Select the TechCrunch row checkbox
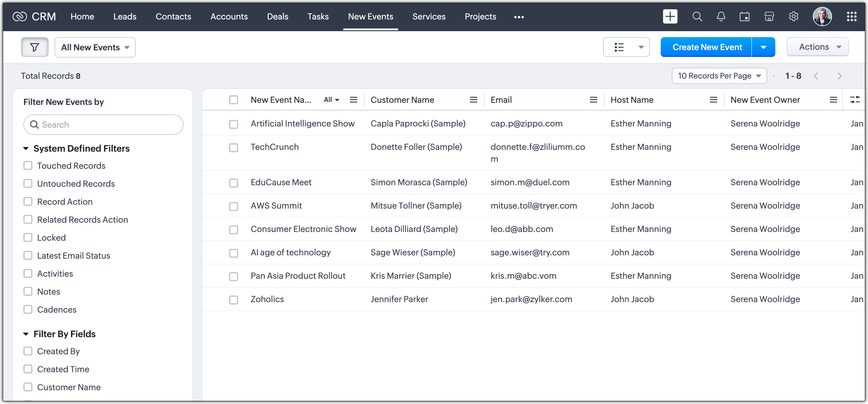The height and width of the screenshot is (404, 868). [234, 148]
